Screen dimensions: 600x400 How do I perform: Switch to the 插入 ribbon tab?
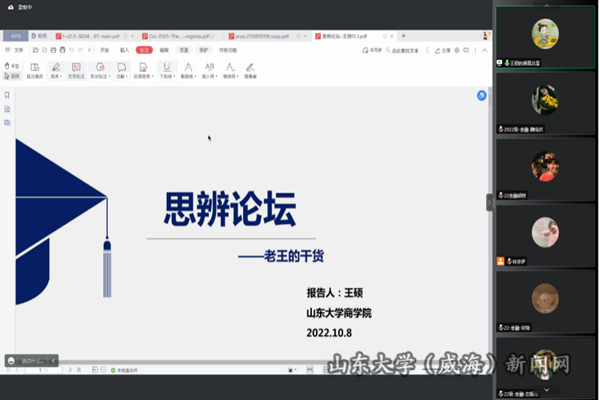(124, 50)
